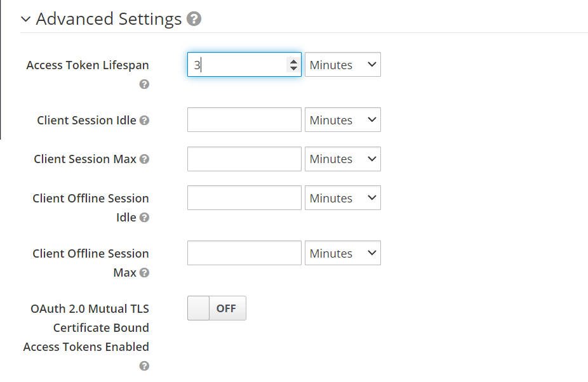
Task: Click Client Offline Session Max help icon
Action: (x=144, y=273)
